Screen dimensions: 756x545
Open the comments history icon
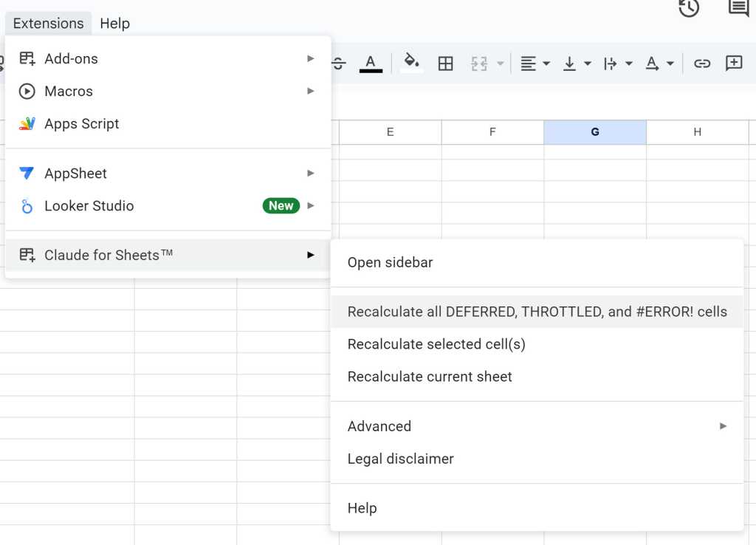point(738,7)
